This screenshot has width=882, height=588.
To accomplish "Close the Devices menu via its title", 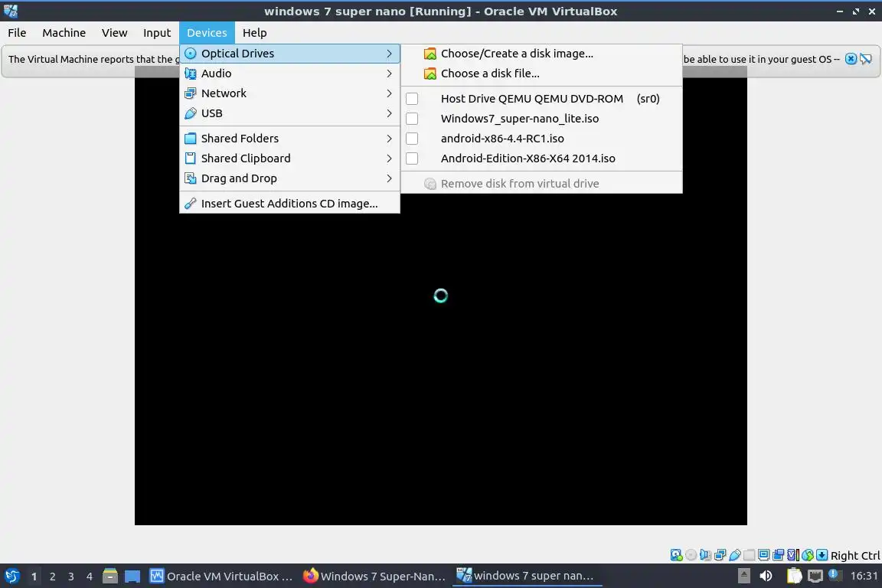I will click(x=207, y=33).
